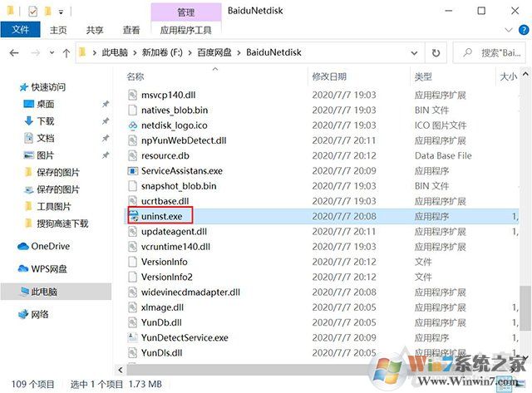This screenshot has height=393, width=532.
Task: Click 此电脑 in the address breadcrumb
Action: point(115,52)
